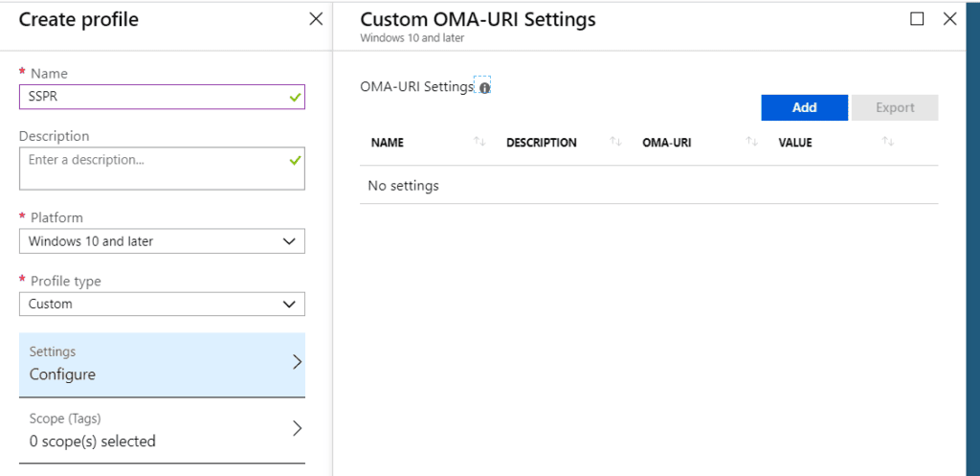Sort by NAME column arrows
980x476 pixels.
(479, 142)
